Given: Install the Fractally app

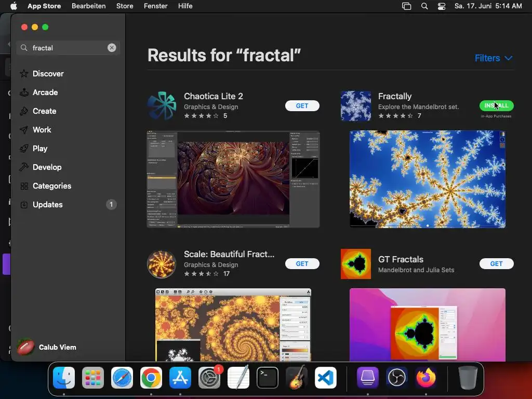Looking at the screenshot, I should tap(496, 106).
